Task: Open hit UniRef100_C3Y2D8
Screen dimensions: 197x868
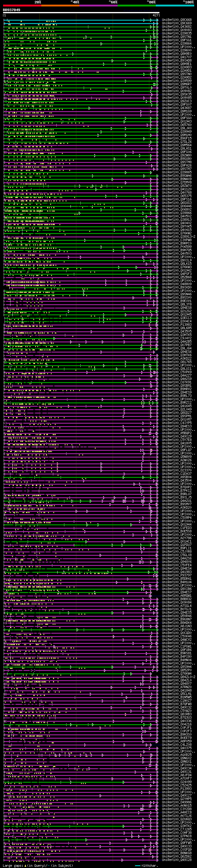Action: (x=176, y=809)
